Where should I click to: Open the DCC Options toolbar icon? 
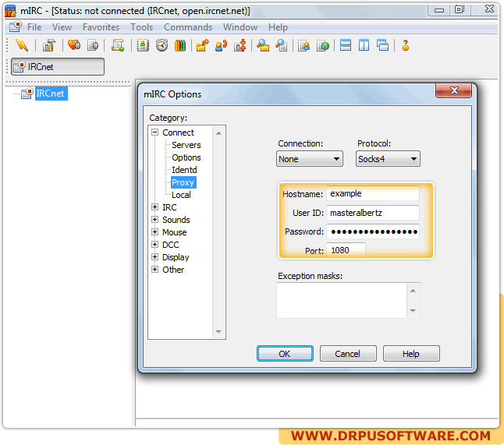tap(240, 45)
